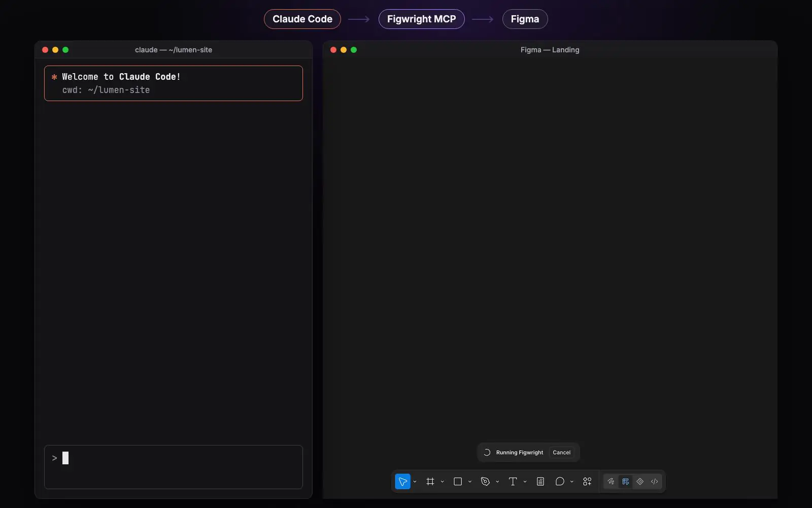The height and width of the screenshot is (508, 812).
Task: Close the Figma Landing window
Action: [333, 50]
